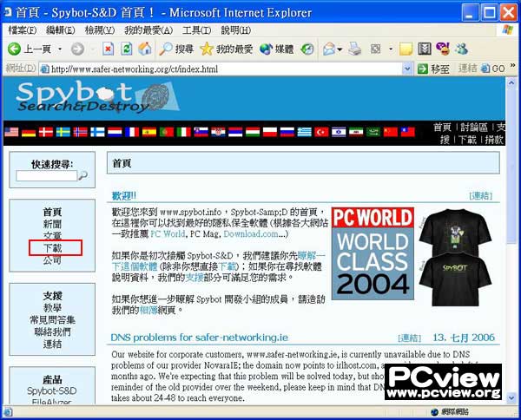The image size is (521, 420).
Task: Click the Mail envelope toolbar icon
Action: click(329, 49)
